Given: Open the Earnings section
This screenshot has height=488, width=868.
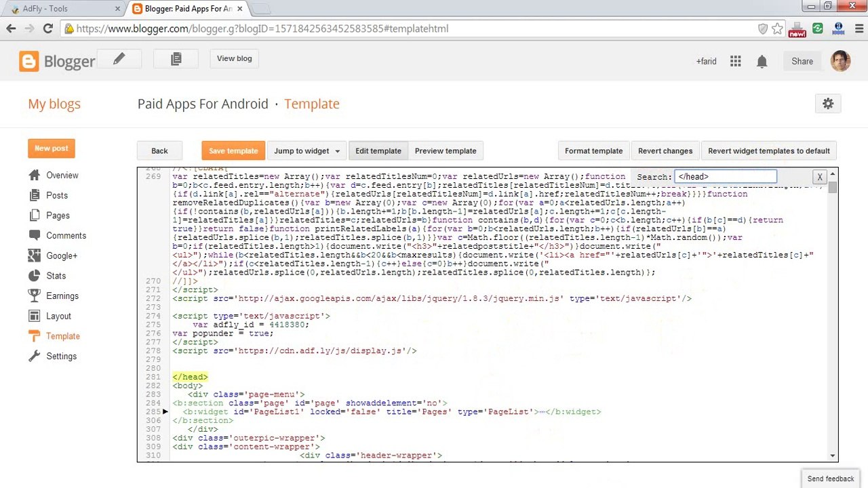Looking at the screenshot, I should click(x=62, y=296).
